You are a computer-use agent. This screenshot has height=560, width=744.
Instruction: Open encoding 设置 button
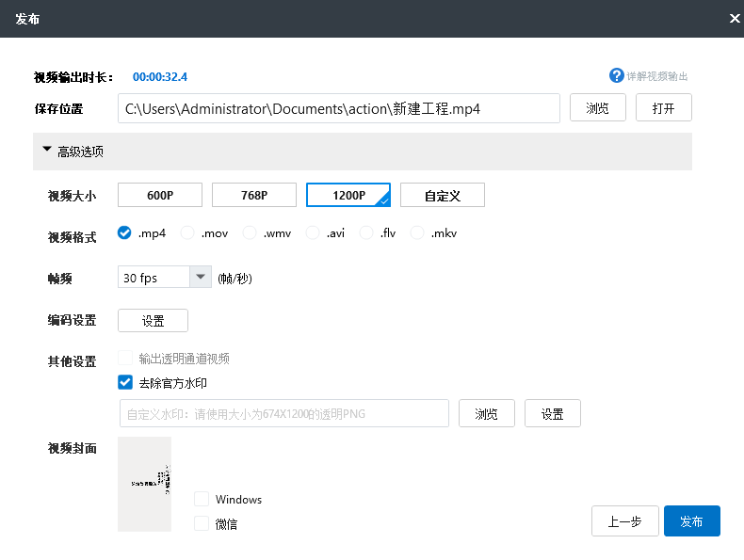[153, 321]
